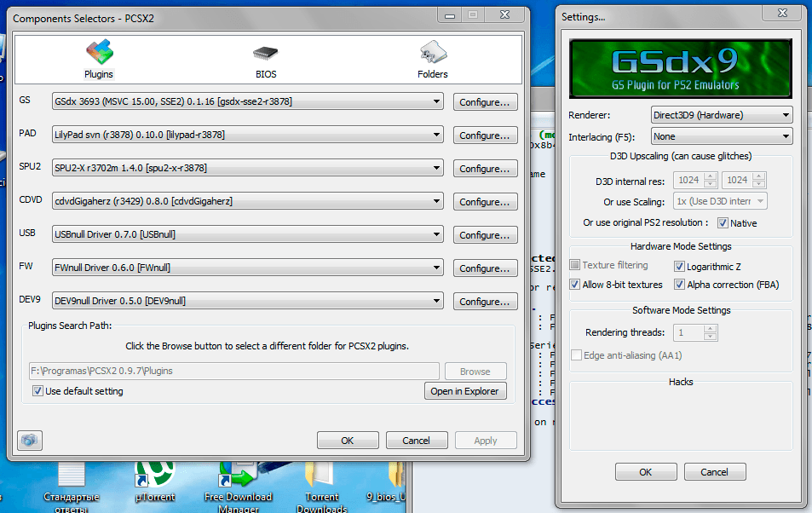Configure the FW plugin
Viewport: 812px width, 513px height.
point(485,268)
